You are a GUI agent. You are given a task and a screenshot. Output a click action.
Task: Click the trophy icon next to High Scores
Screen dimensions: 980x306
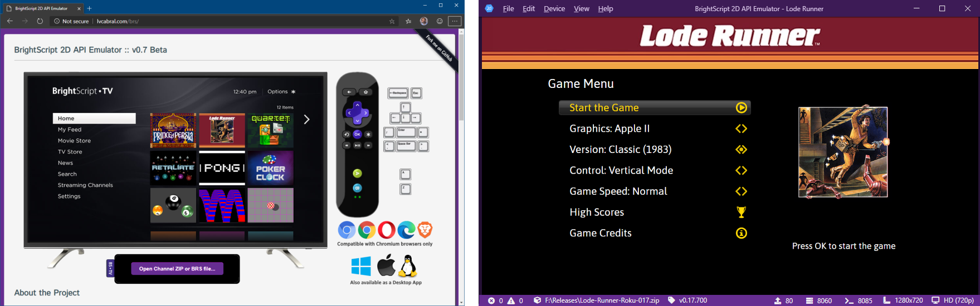741,212
